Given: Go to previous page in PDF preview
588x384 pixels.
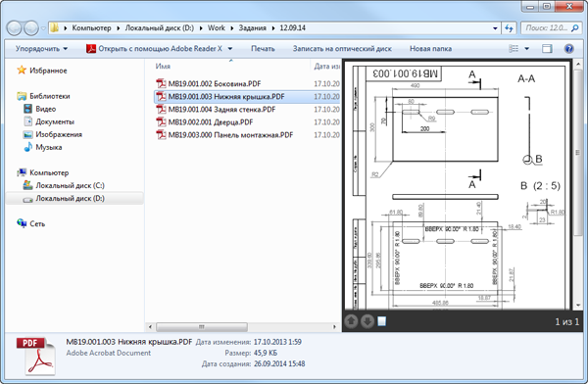Looking at the screenshot, I should [x=351, y=321].
